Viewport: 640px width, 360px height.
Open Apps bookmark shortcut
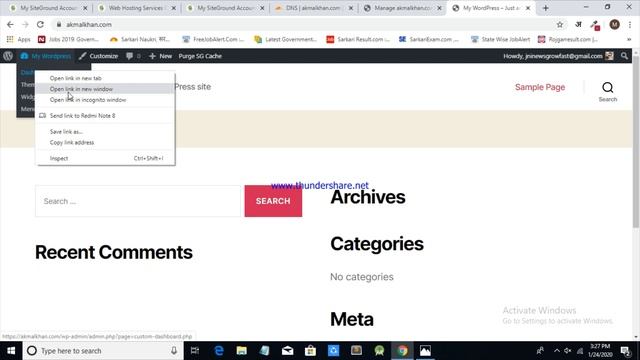tap(18, 39)
